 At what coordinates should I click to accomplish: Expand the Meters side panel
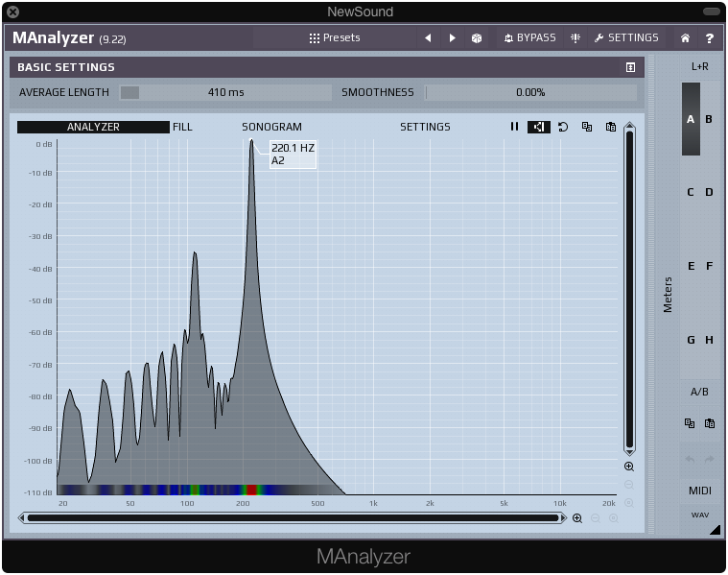coord(668,295)
